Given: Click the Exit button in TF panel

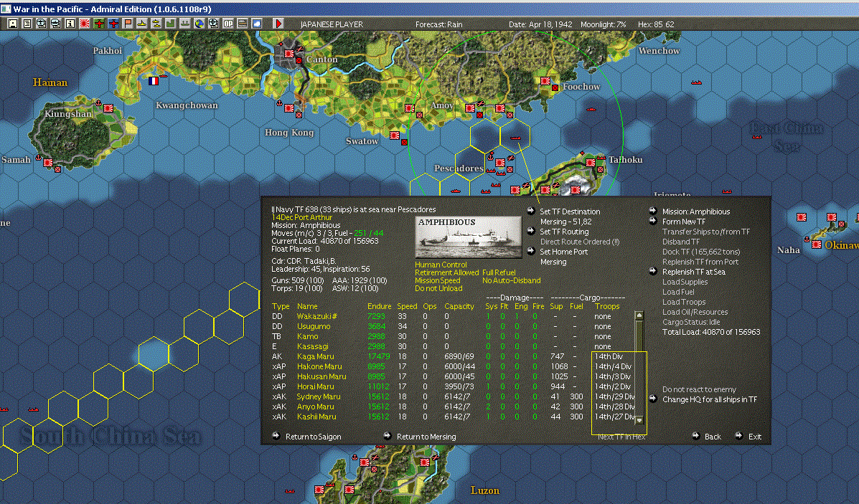Looking at the screenshot, I should 755,437.
